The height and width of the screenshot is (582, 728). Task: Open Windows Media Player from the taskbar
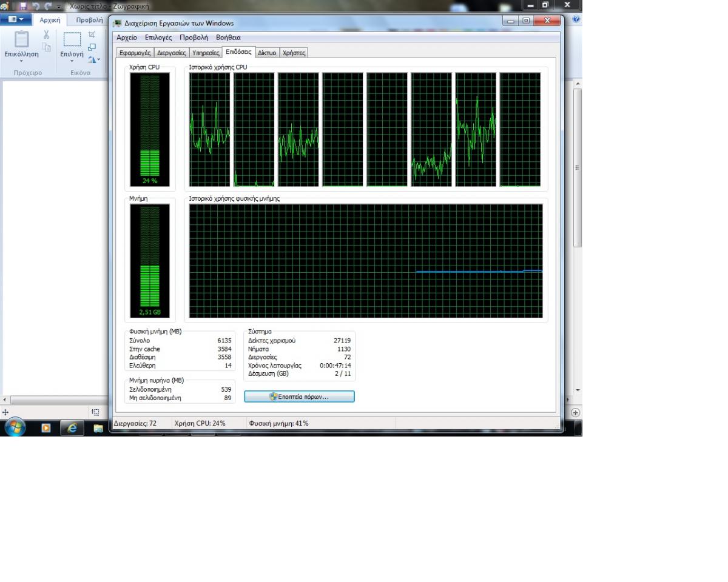47,428
